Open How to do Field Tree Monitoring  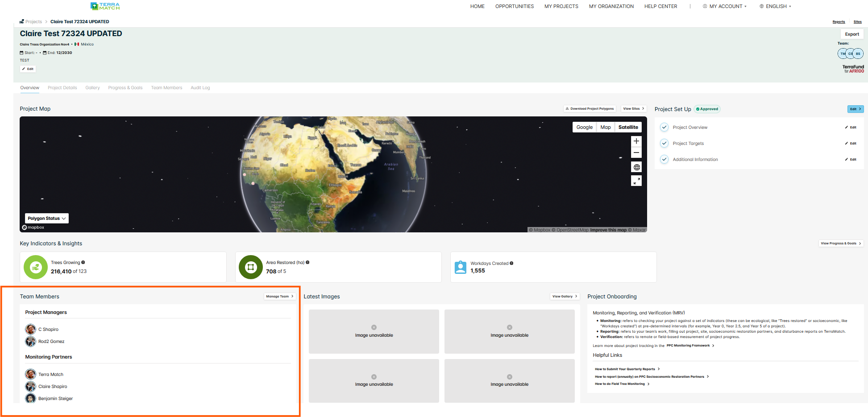622,384
